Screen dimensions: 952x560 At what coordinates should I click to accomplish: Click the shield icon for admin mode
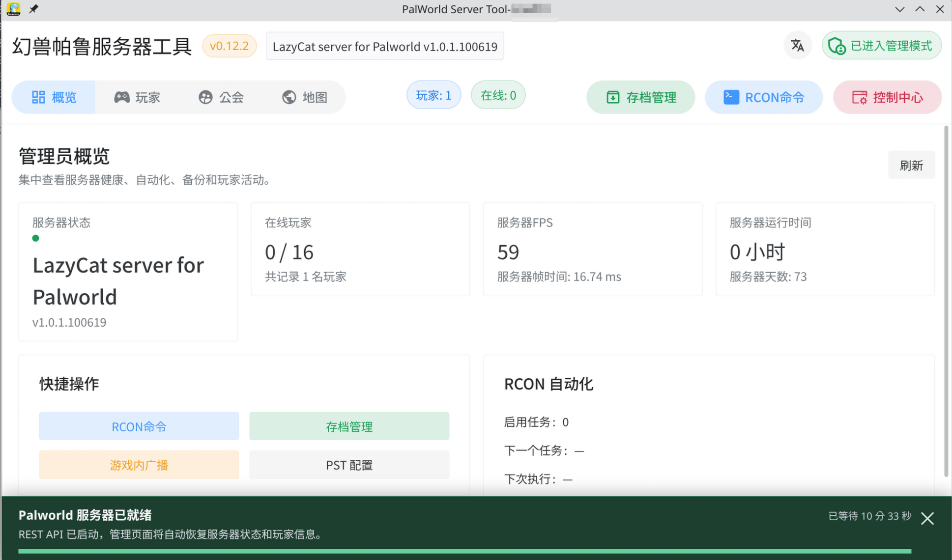pos(837,46)
